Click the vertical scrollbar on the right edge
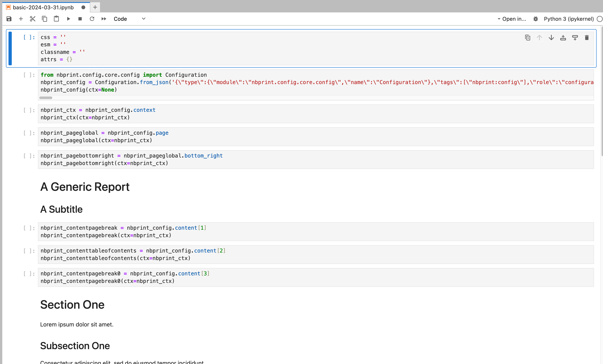Image resolution: width=603 pixels, height=364 pixels. click(602, 91)
